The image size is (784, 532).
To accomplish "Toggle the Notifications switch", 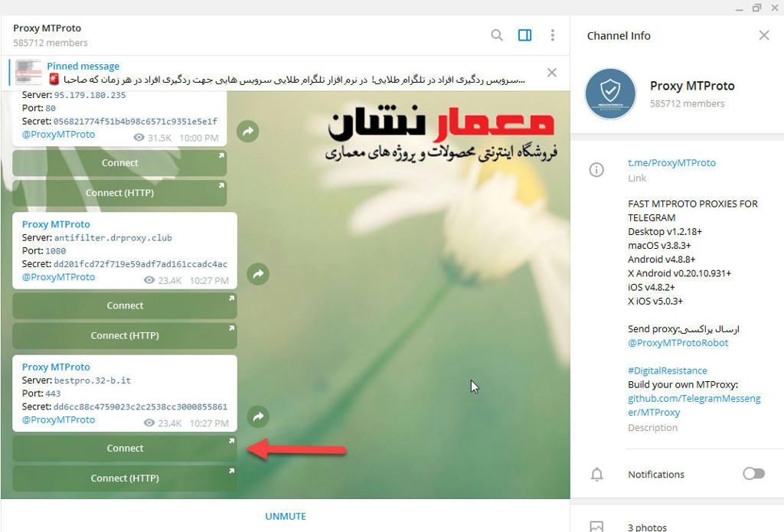I will (753, 474).
